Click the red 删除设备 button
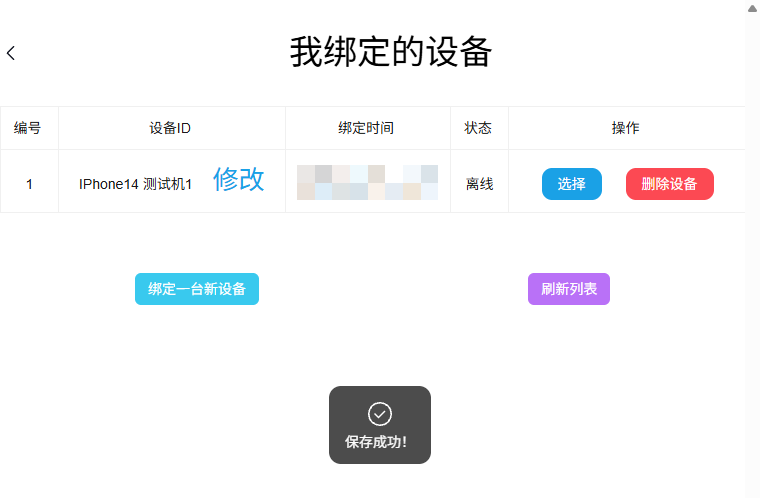This screenshot has height=498, width=760. [669, 184]
